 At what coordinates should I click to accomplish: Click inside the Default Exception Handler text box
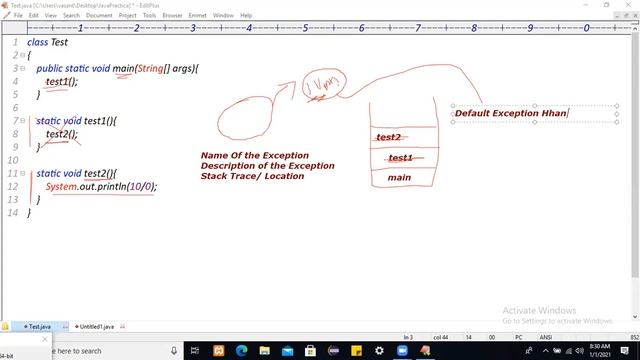(534, 113)
